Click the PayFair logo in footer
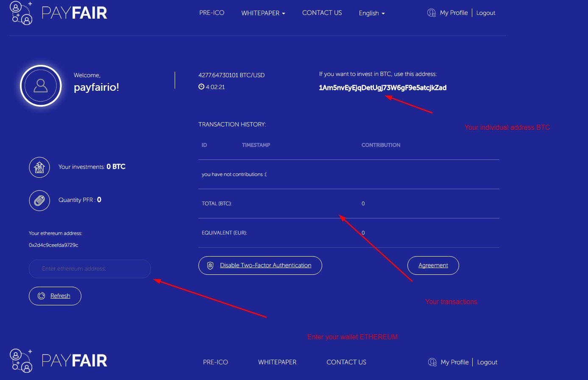 pos(59,360)
